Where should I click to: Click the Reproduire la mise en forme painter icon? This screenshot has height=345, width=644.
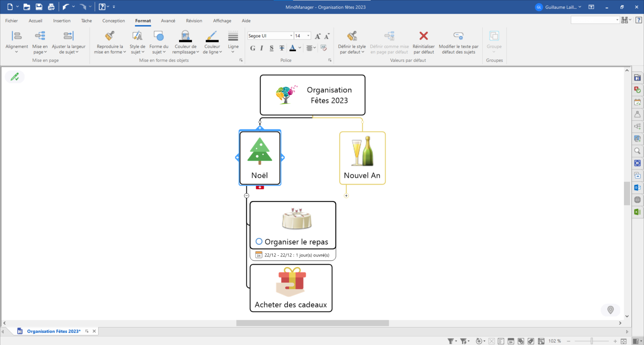click(x=110, y=36)
